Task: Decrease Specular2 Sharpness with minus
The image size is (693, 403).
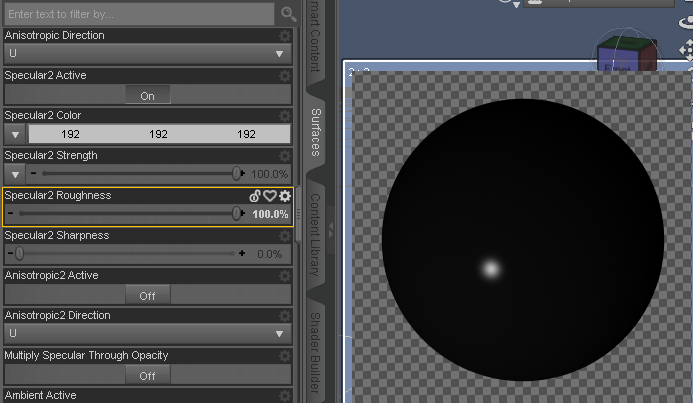Action: [11, 253]
